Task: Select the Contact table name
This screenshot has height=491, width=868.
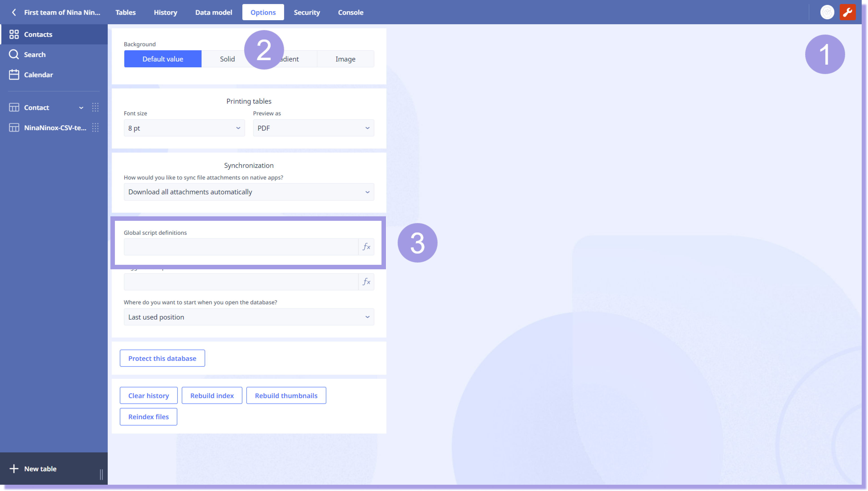Action: point(36,107)
